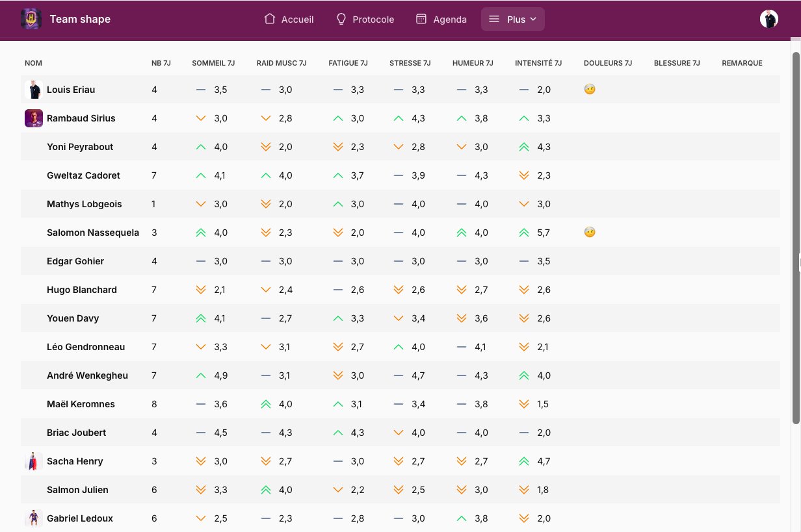The height and width of the screenshot is (532, 801).
Task: Click Hugo Blanchard's sleep double-down arrow icon
Action: point(201,290)
